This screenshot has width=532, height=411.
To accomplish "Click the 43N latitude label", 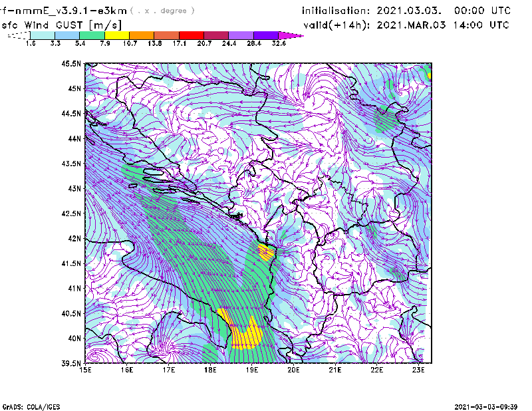I will click(x=74, y=188).
